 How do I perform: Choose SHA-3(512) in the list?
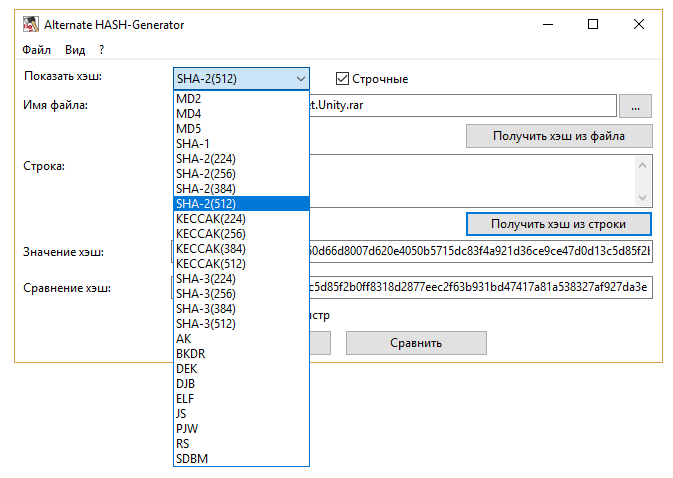[x=206, y=323]
